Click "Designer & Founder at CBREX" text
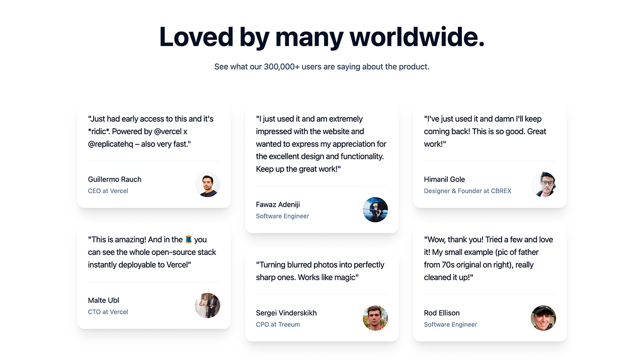The width and height of the screenshot is (644, 362). [467, 191]
